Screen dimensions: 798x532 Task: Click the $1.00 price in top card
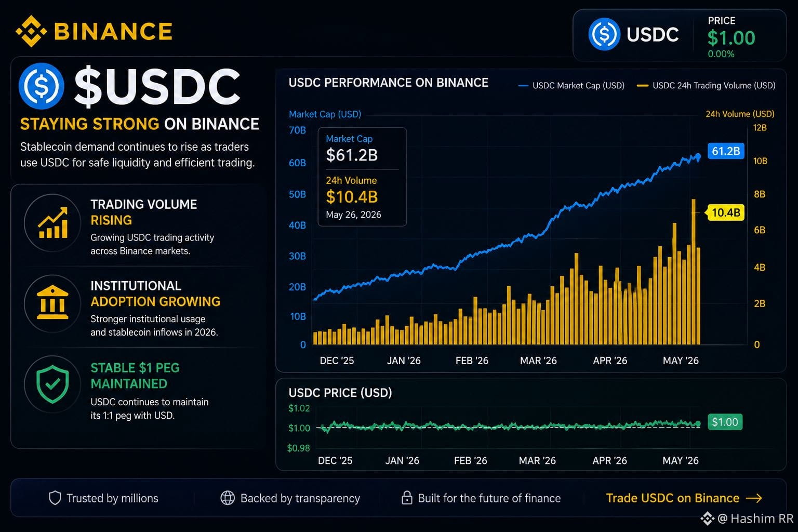point(731,38)
